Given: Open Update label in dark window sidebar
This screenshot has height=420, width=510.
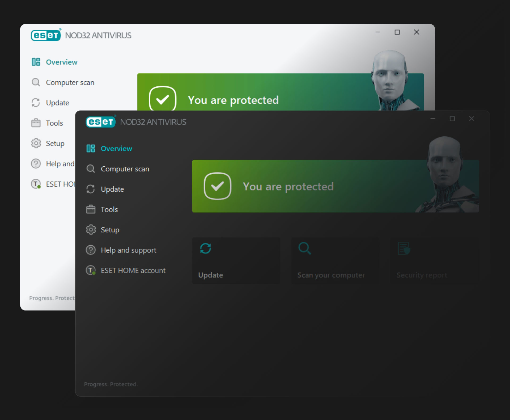Looking at the screenshot, I should point(112,189).
